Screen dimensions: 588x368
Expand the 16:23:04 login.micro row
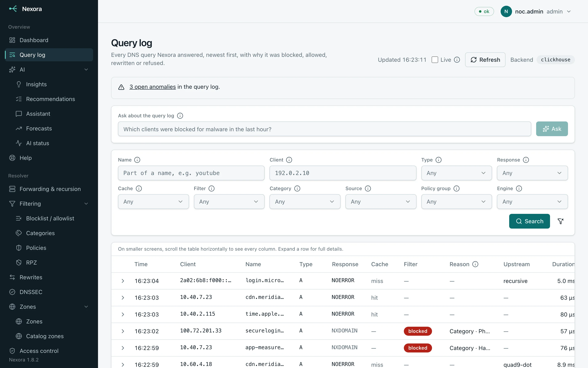(123, 281)
